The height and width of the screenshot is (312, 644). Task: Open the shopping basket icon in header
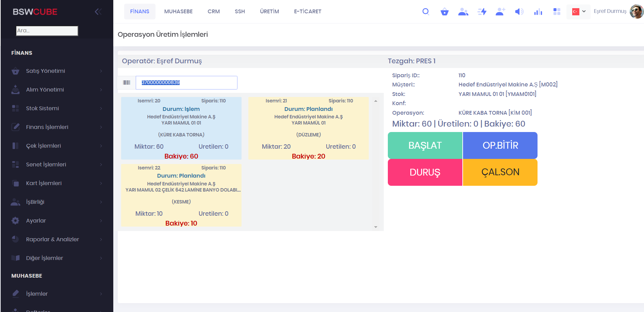(x=444, y=12)
